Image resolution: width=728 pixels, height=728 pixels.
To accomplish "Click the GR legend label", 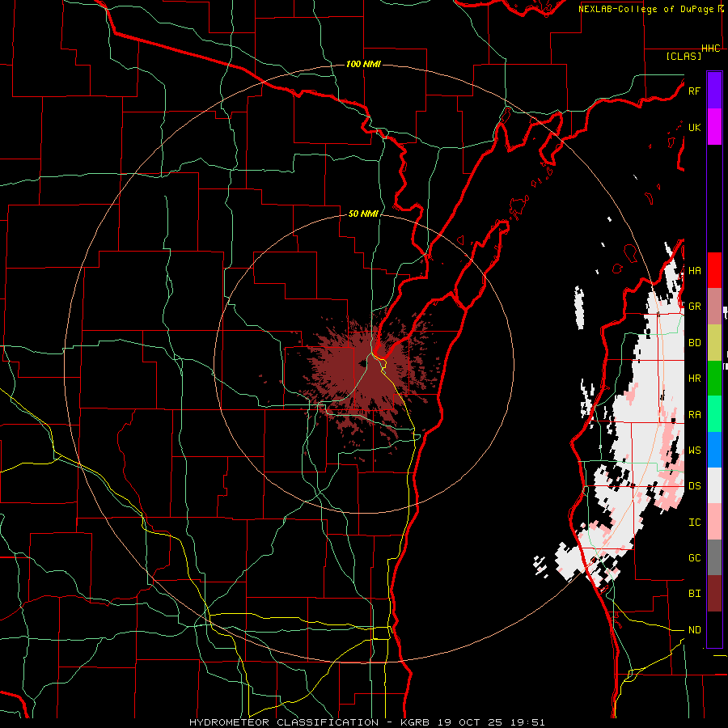I will click(694, 307).
